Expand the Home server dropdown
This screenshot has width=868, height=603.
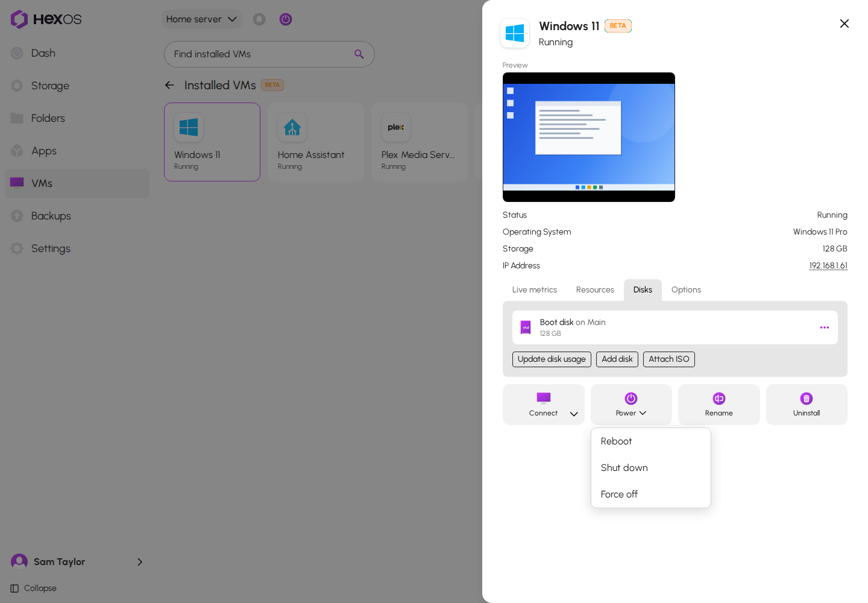tap(201, 19)
